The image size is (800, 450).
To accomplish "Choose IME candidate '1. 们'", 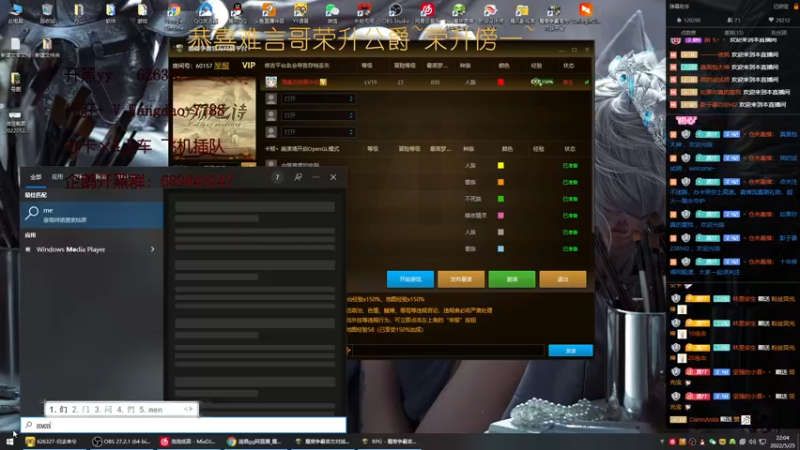I will (x=58, y=409).
